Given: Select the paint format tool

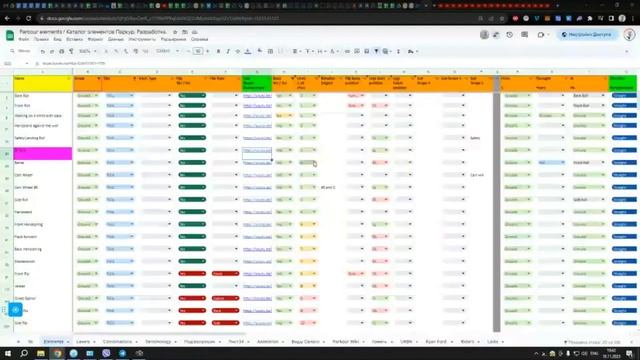Looking at the screenshot, I should 71,51.
